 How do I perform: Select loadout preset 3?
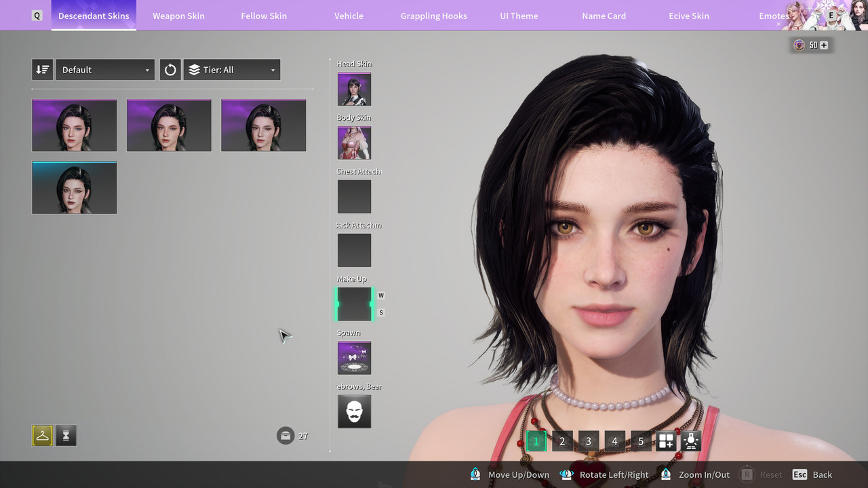point(588,441)
